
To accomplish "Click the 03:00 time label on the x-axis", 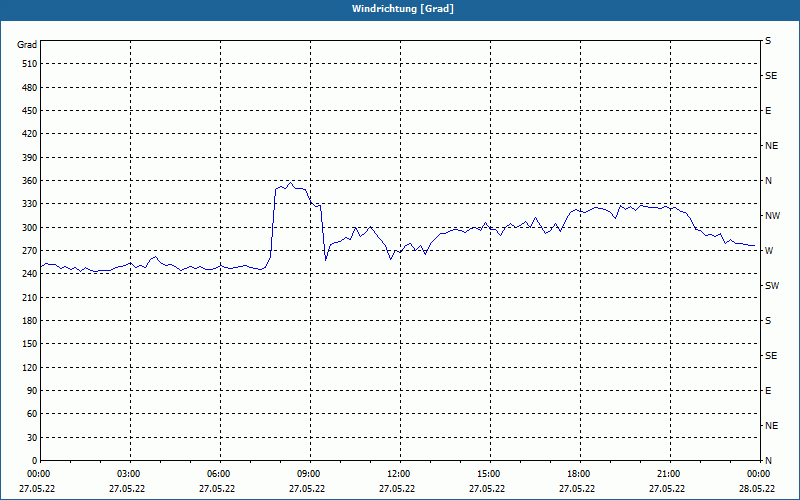I will [x=130, y=473].
